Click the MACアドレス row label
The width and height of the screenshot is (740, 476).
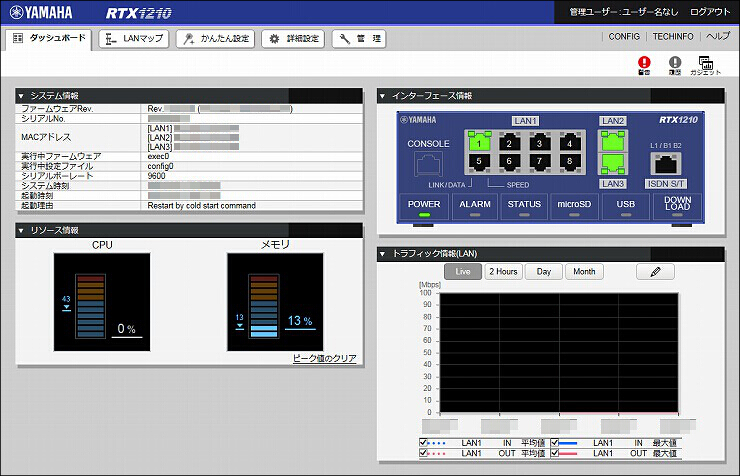point(46,137)
